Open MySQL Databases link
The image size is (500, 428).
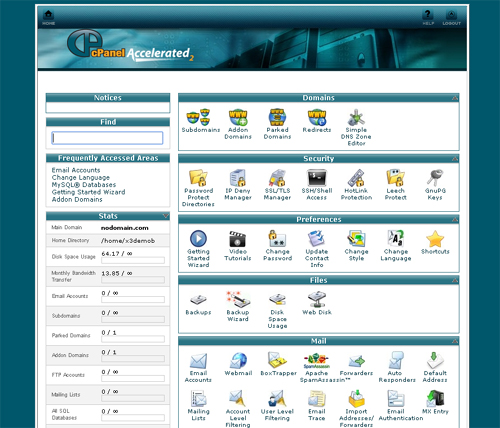(x=84, y=185)
